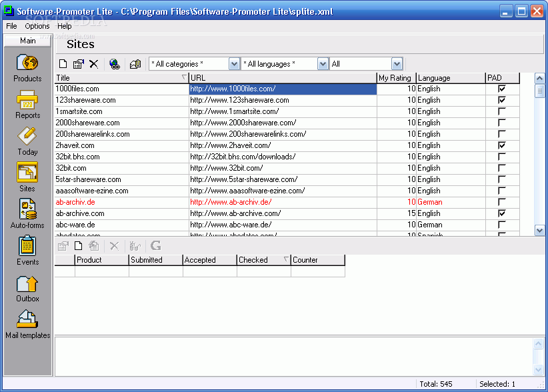The width and height of the screenshot is (548, 392).
Task: Click the sites list scroll up arrow
Action: [539, 78]
